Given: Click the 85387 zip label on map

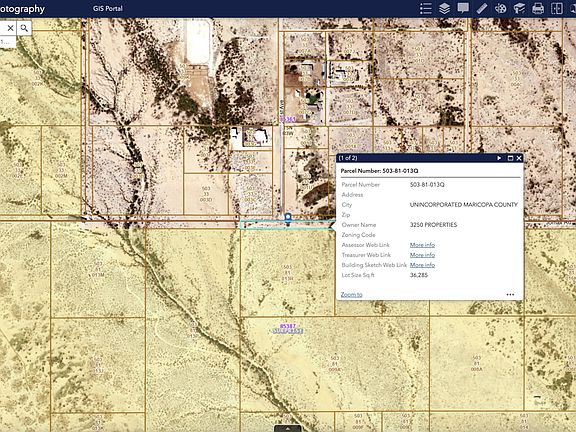Looking at the screenshot, I should [x=288, y=326].
